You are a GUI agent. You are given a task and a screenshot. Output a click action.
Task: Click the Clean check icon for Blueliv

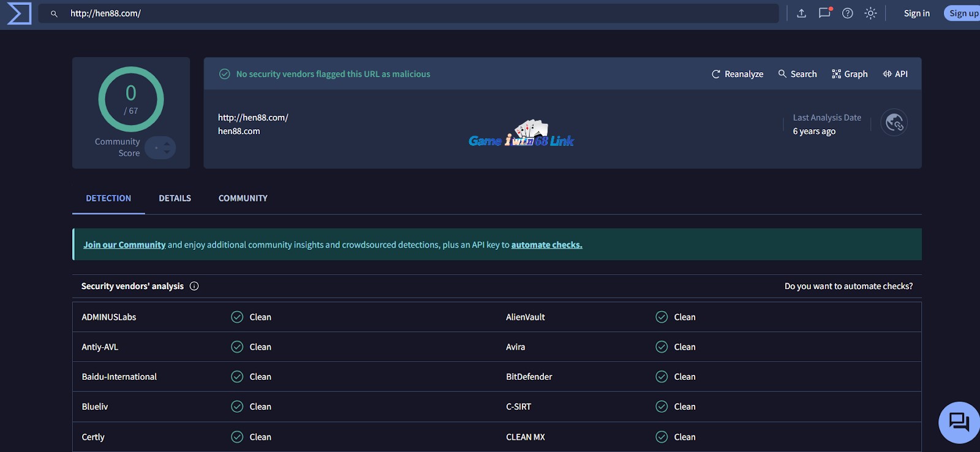(x=237, y=407)
